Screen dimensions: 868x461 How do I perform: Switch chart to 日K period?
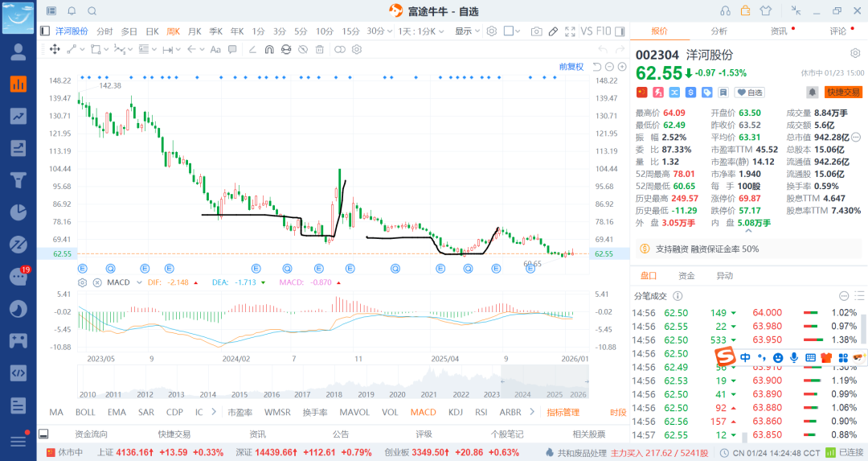click(x=152, y=31)
